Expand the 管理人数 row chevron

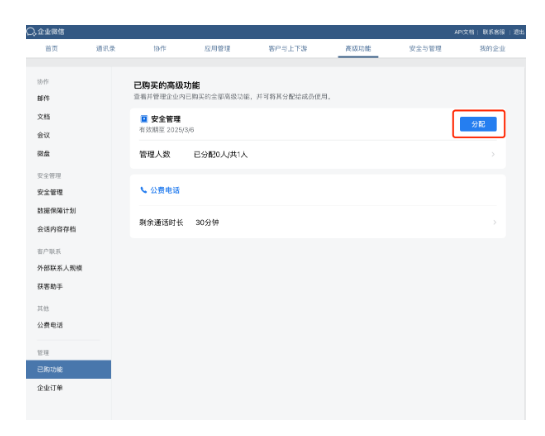click(493, 154)
